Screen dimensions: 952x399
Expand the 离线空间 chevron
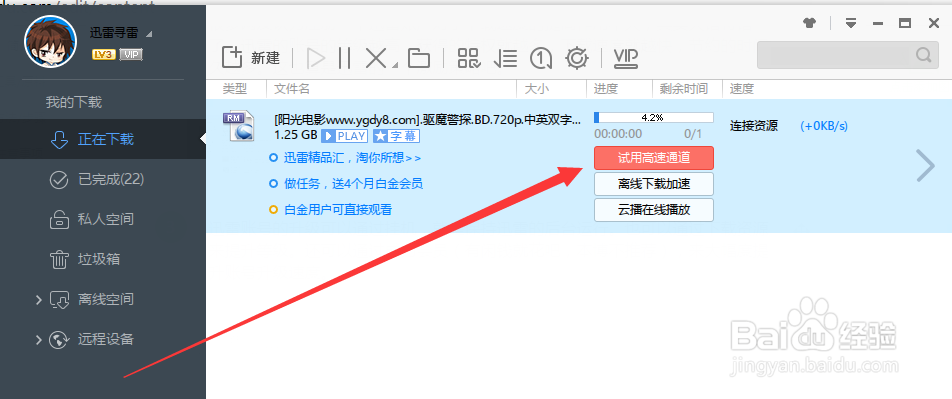pyautogui.click(x=38, y=299)
